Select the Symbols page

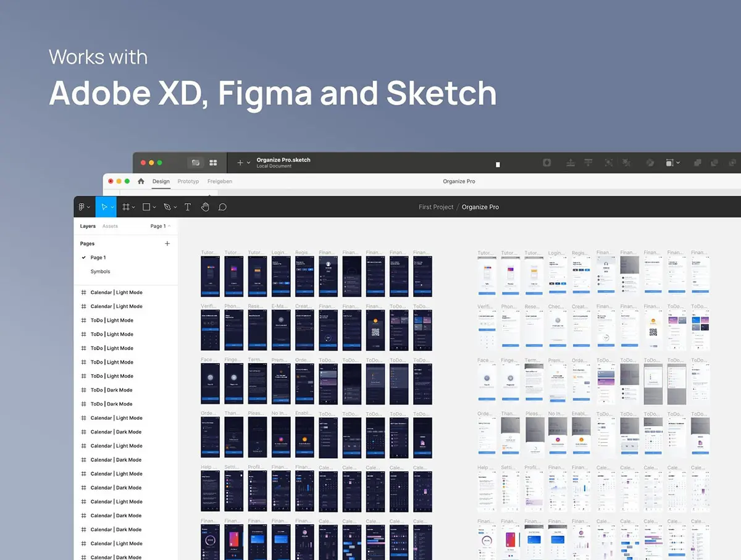100,272
